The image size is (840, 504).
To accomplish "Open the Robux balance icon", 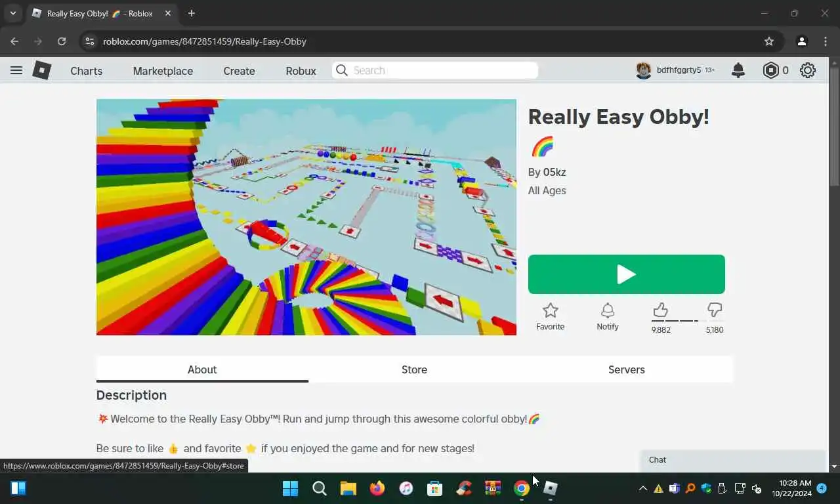I will (x=770, y=70).
